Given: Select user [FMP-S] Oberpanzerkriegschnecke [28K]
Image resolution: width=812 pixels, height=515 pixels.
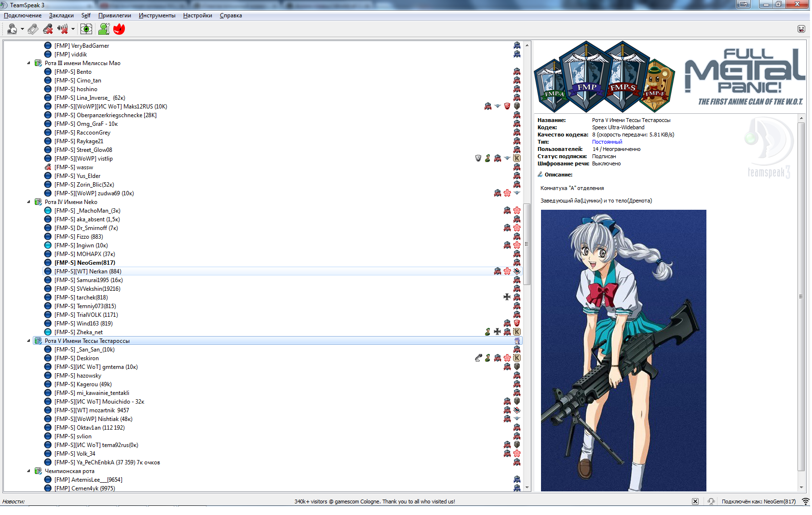Looking at the screenshot, I should pyautogui.click(x=106, y=115).
